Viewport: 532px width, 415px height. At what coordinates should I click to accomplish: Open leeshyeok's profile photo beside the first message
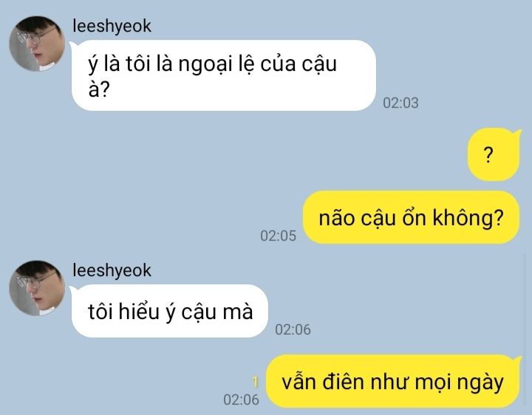click(37, 44)
